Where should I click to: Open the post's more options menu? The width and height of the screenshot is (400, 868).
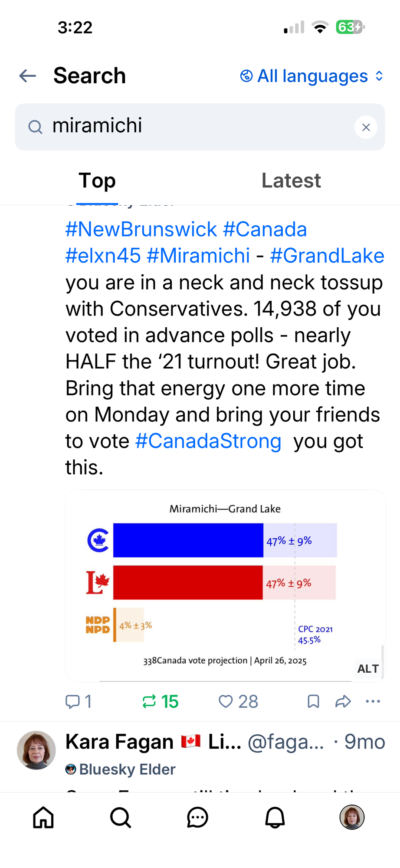pyautogui.click(x=373, y=701)
